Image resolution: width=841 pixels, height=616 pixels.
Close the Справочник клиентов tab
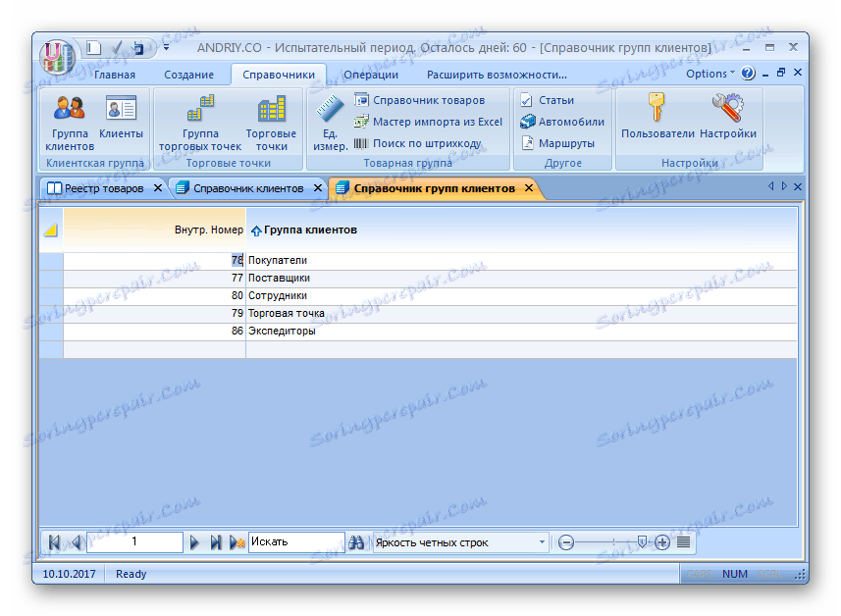click(318, 188)
